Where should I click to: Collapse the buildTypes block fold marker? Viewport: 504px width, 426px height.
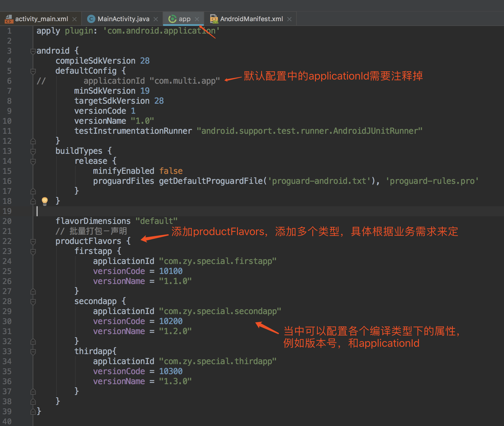33,151
